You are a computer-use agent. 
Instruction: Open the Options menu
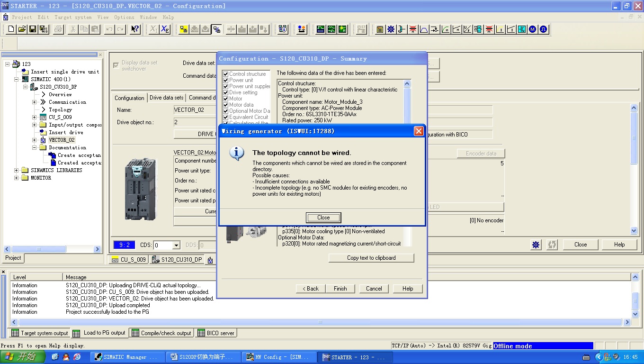click(x=124, y=17)
